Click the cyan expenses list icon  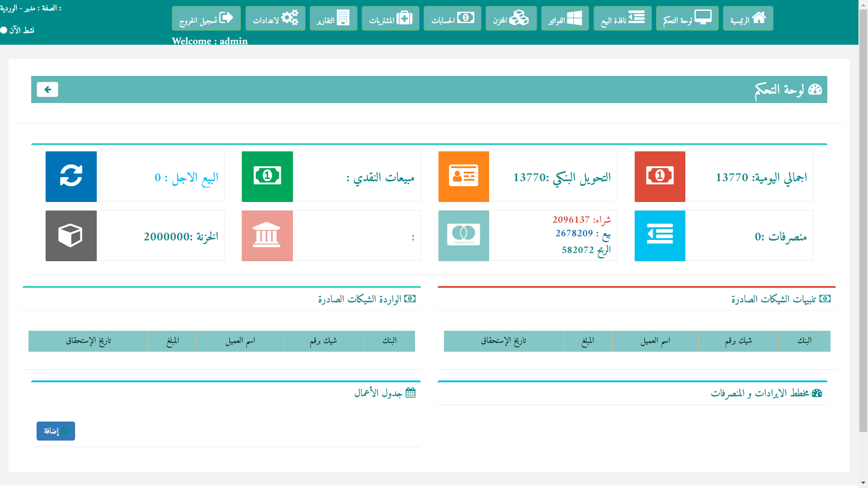[660, 235]
